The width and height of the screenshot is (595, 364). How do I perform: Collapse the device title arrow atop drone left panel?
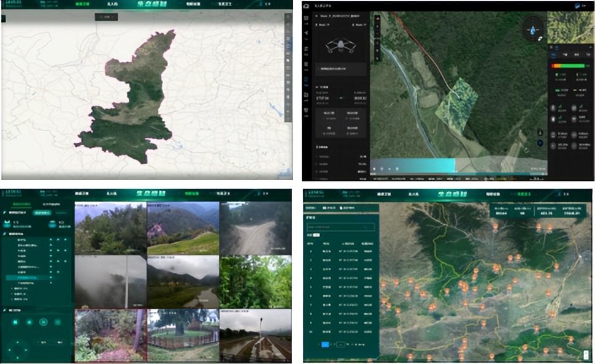tap(317, 17)
